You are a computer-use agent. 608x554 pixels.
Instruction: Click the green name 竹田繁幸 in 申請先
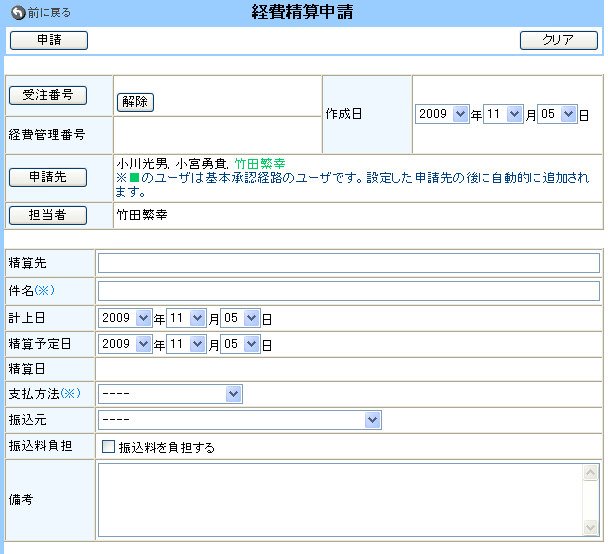coord(260,164)
